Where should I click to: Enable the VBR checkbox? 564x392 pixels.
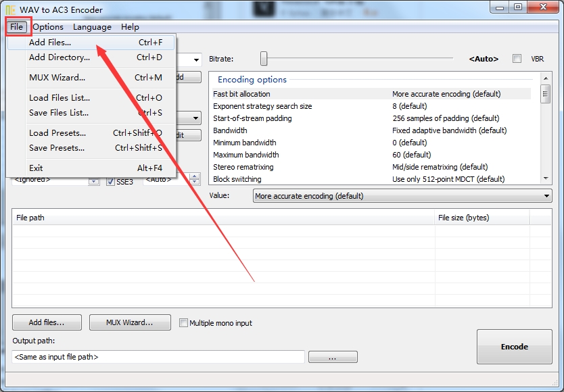pos(517,59)
